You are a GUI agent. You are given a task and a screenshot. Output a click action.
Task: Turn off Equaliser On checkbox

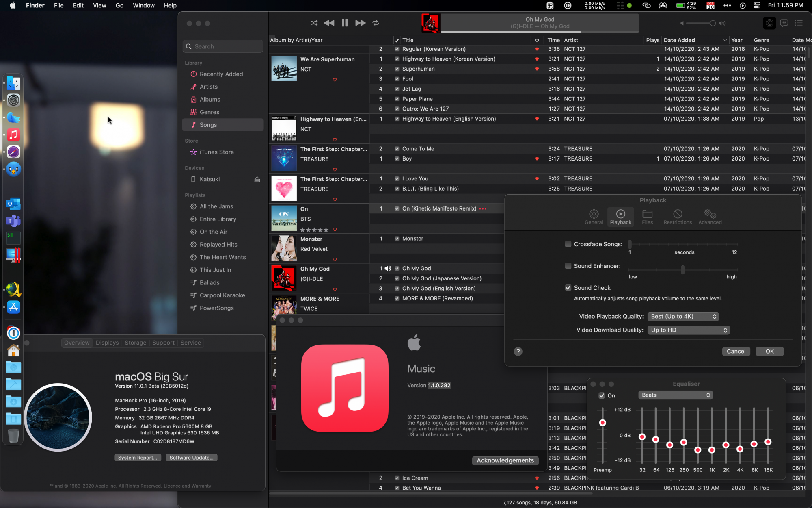(602, 395)
